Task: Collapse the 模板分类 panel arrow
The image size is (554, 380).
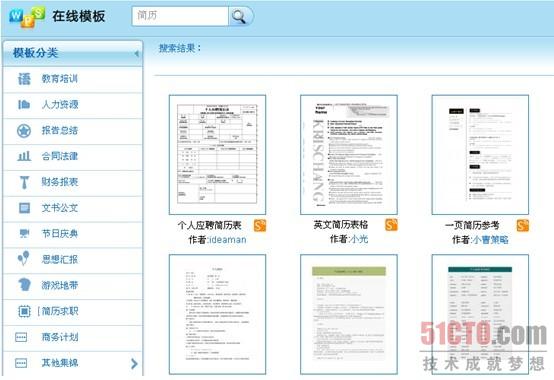Action: coord(136,54)
